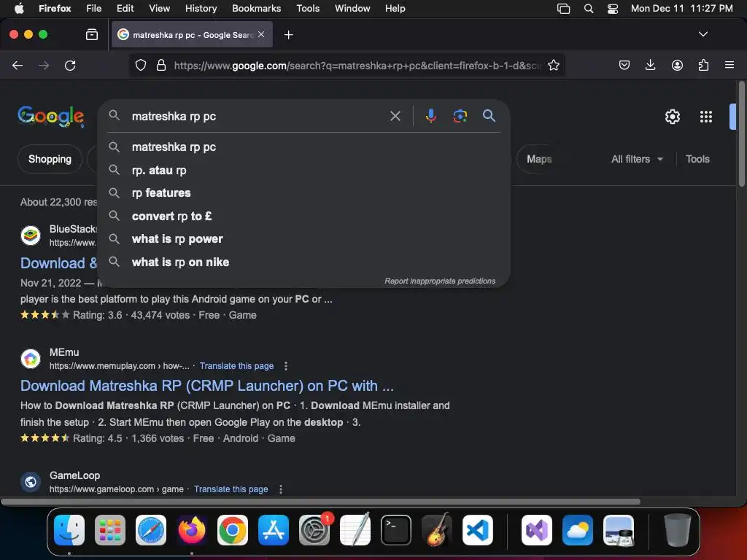The width and height of the screenshot is (747, 560).
Task: Open the Bookmarks menu
Action: tap(256, 9)
